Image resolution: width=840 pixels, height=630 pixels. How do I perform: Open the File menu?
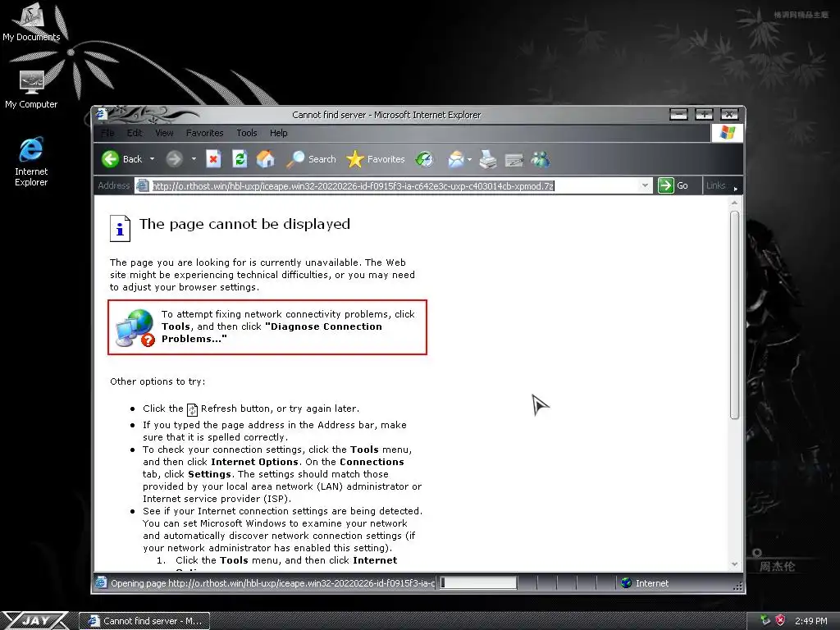point(107,133)
